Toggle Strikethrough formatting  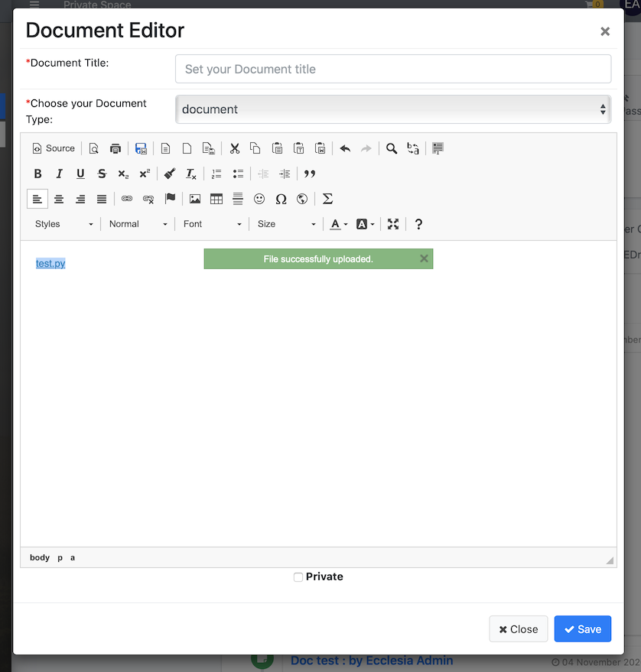tap(102, 174)
